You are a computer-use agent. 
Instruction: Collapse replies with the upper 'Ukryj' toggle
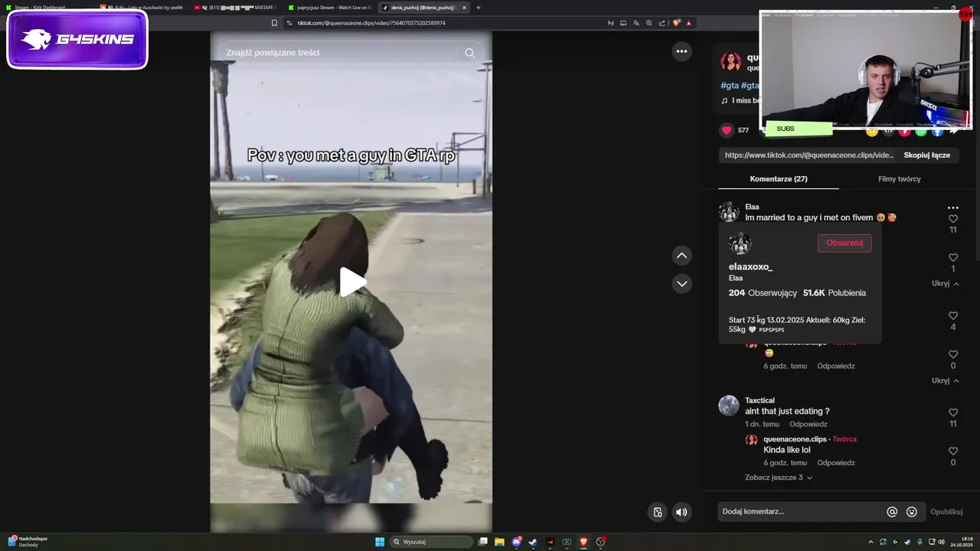[x=946, y=283]
